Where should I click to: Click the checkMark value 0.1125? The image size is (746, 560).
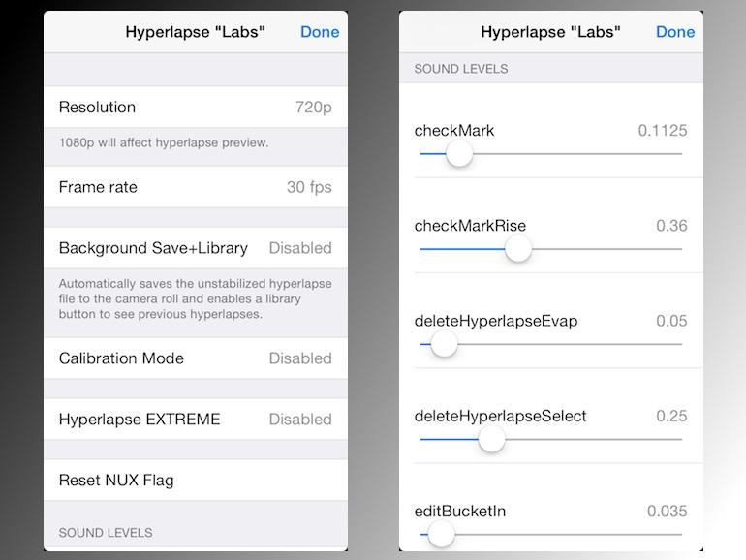663,131
